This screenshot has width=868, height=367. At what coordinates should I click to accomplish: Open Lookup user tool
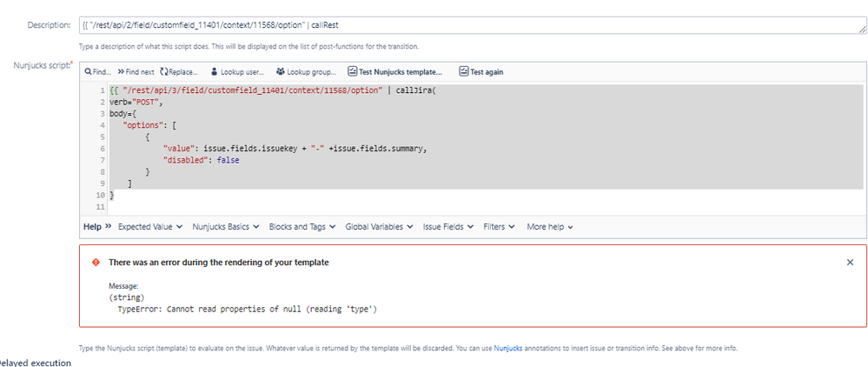237,72
